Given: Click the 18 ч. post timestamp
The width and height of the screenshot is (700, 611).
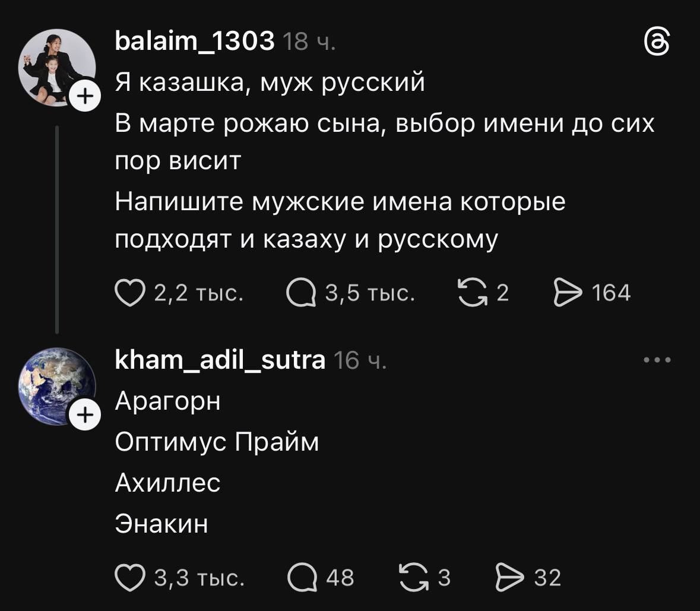Looking at the screenshot, I should [309, 43].
